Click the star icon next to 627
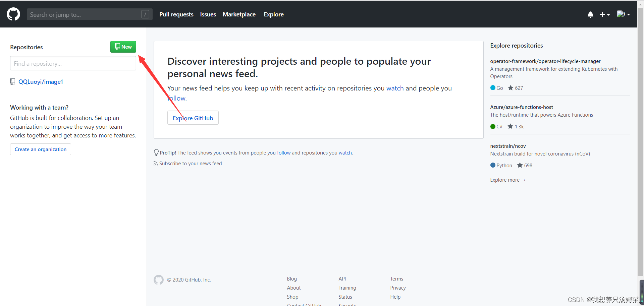This screenshot has height=306, width=644. [x=511, y=88]
